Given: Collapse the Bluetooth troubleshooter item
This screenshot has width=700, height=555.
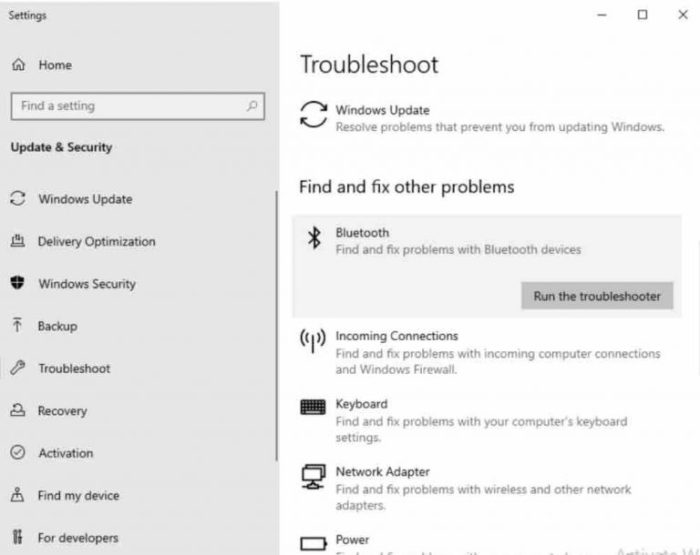Looking at the screenshot, I should click(362, 233).
